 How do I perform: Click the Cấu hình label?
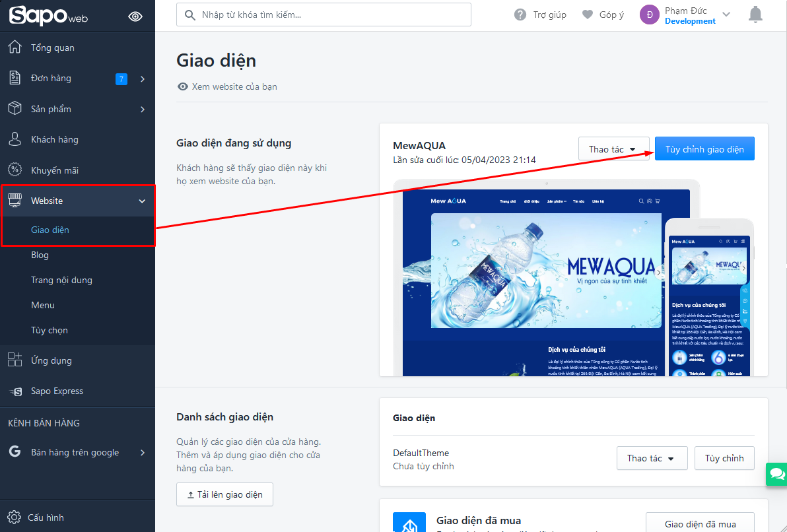46,517
